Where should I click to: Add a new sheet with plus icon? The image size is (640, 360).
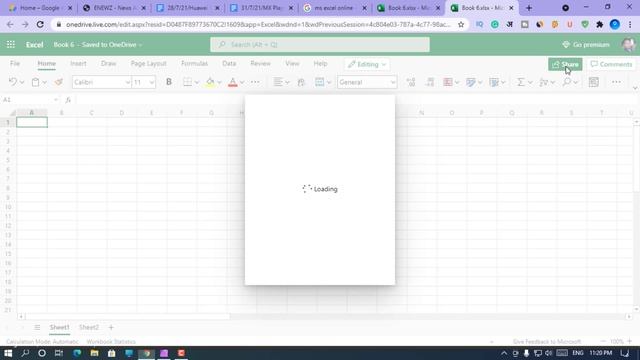point(111,327)
